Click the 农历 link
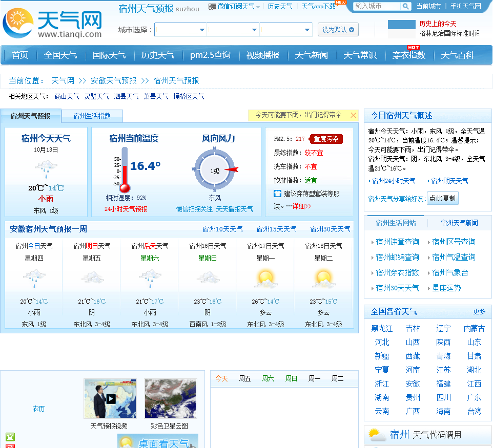493x448 pixels. click(38, 409)
